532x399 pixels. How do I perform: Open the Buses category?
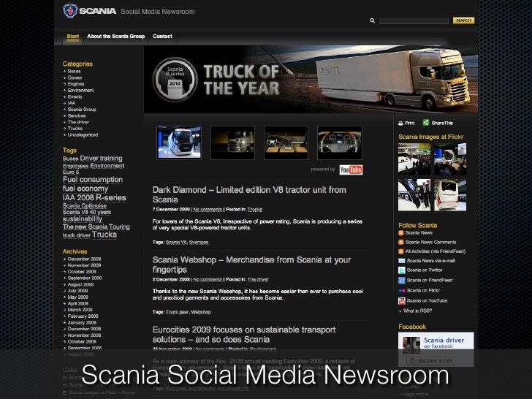74,72
